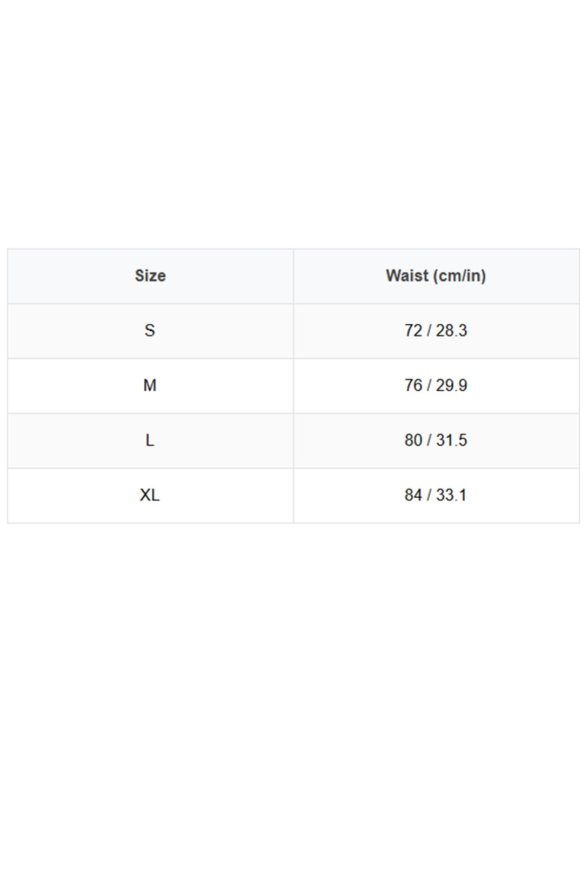
Task: Select the S size label
Action: [x=150, y=330]
